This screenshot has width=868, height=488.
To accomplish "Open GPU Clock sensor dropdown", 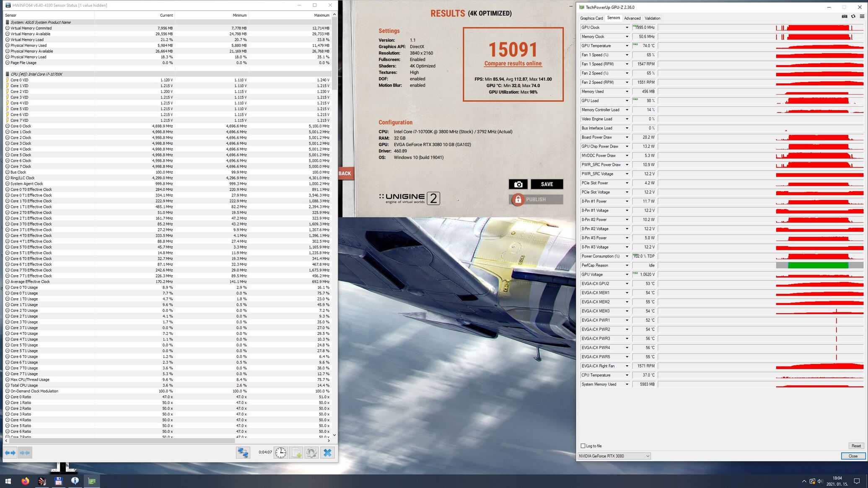I will pyautogui.click(x=627, y=27).
